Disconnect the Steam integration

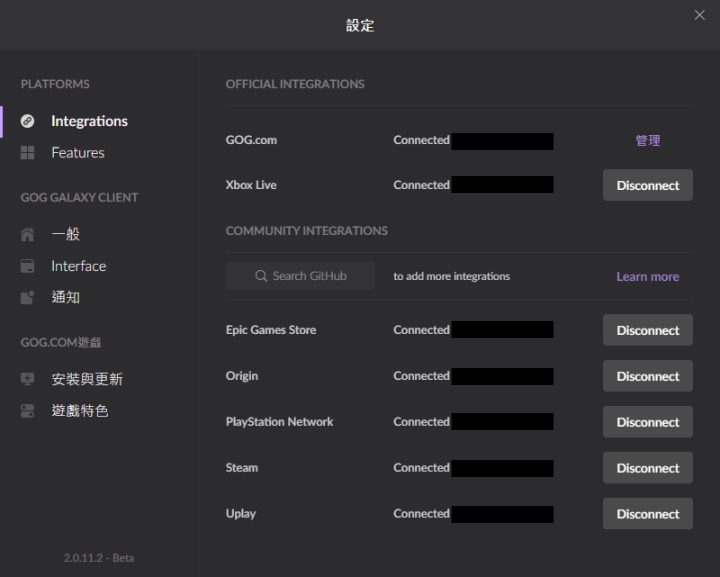pyautogui.click(x=647, y=468)
